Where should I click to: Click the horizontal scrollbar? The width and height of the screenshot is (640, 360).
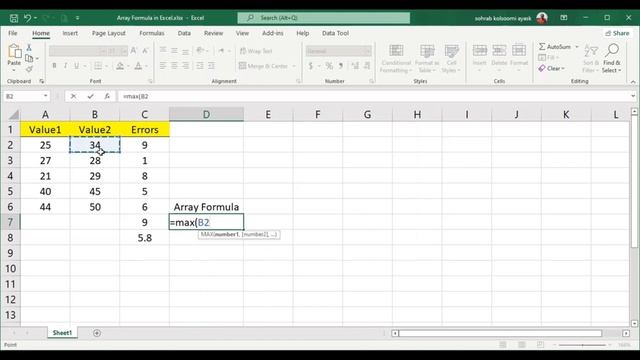(x=500, y=333)
